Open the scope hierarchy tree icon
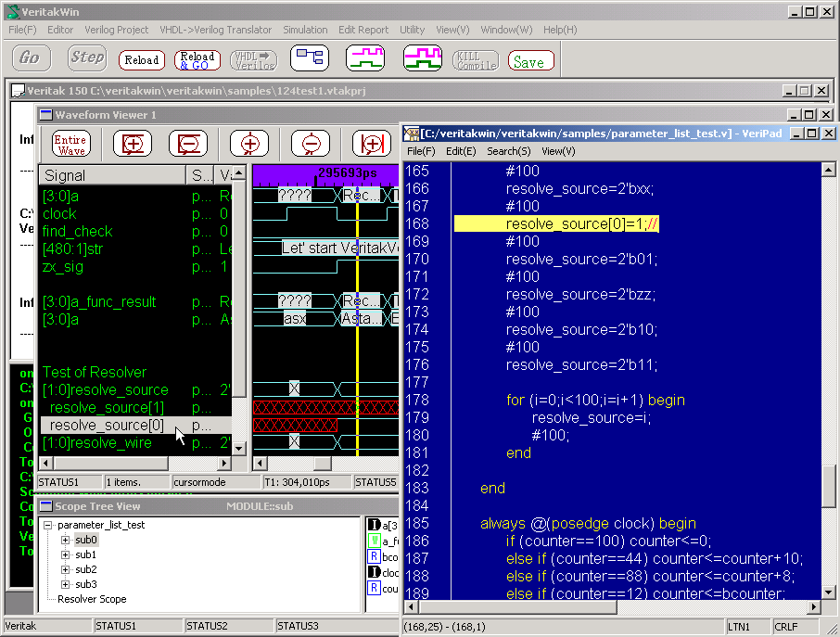840x637 pixels. point(309,59)
